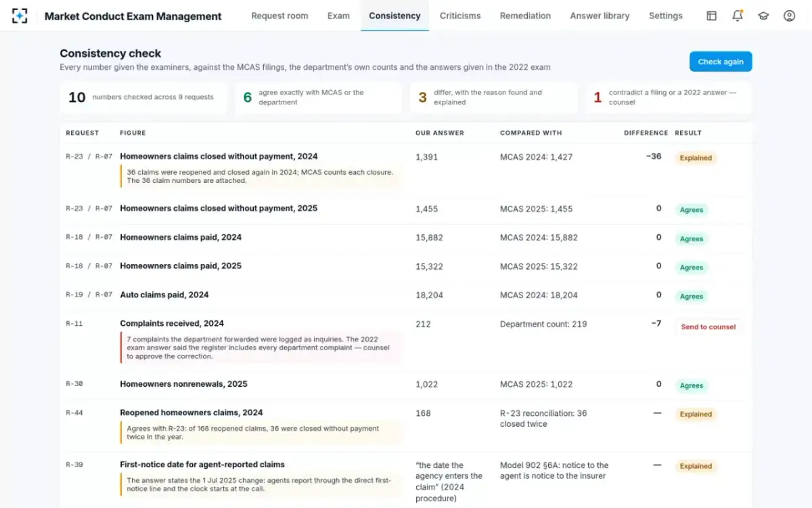Click the Agrees badge for Homeowners claims paid, 2025
This screenshot has height=508, width=812.
click(692, 268)
